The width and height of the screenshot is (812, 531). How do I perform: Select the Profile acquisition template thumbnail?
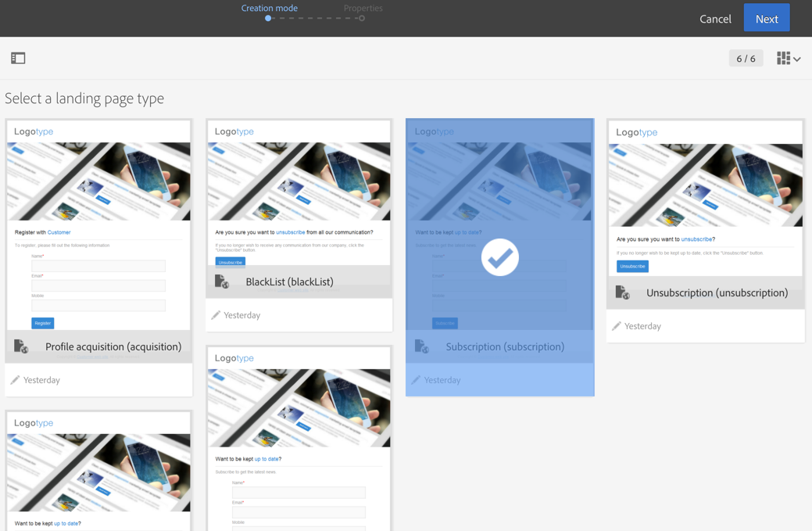pyautogui.click(x=98, y=225)
